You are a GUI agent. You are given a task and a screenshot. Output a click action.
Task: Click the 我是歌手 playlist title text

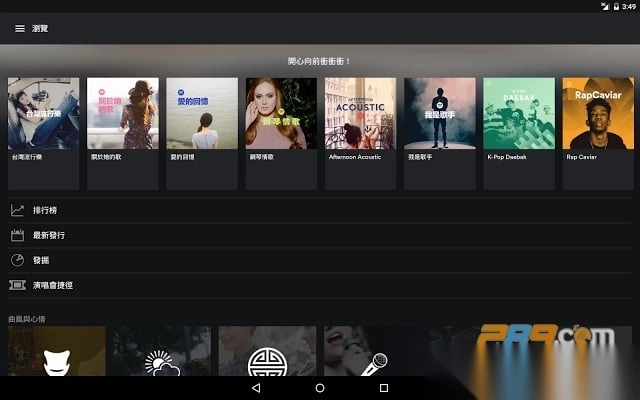pos(422,157)
